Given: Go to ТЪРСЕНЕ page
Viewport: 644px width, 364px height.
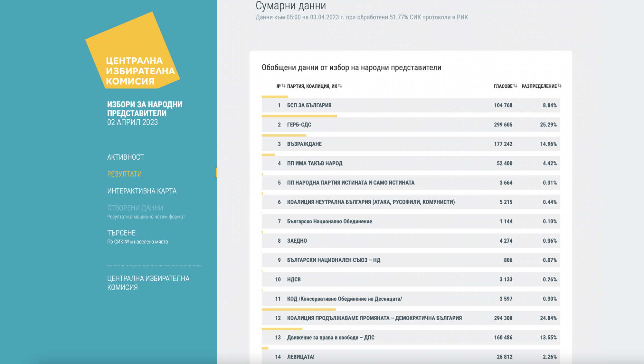Looking at the screenshot, I should 121,233.
